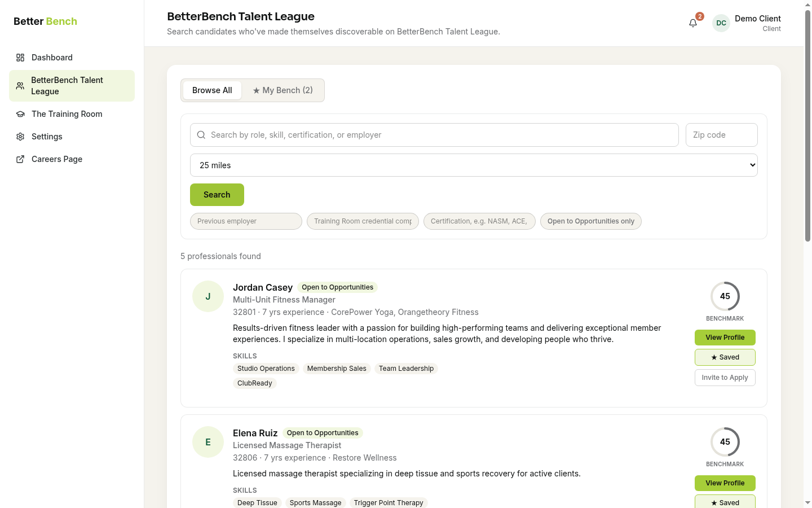Click Elena Ruiz's benchmark score 45 ring
The image size is (812, 508).
pyautogui.click(x=725, y=442)
